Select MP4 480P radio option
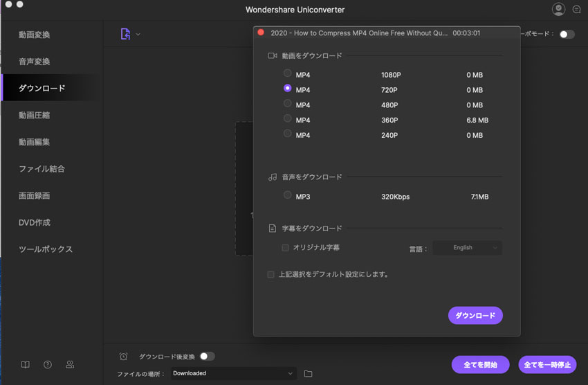Screen dimensions: 588x385 coord(288,103)
